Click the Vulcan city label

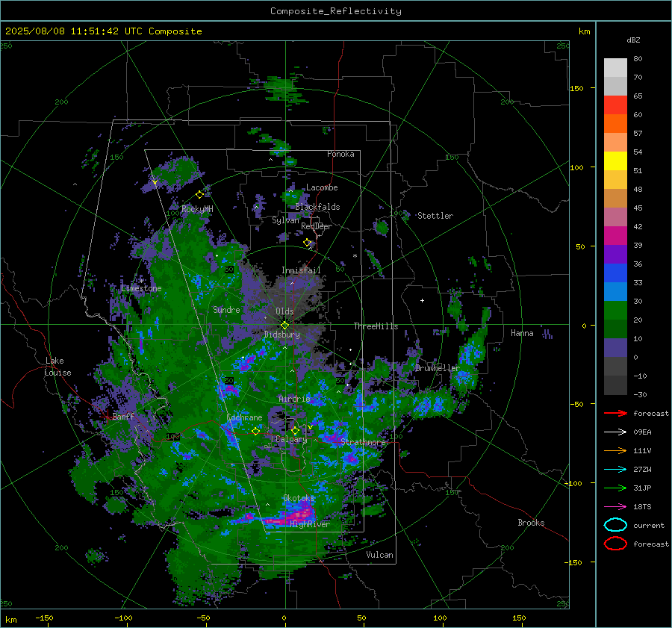click(x=379, y=555)
